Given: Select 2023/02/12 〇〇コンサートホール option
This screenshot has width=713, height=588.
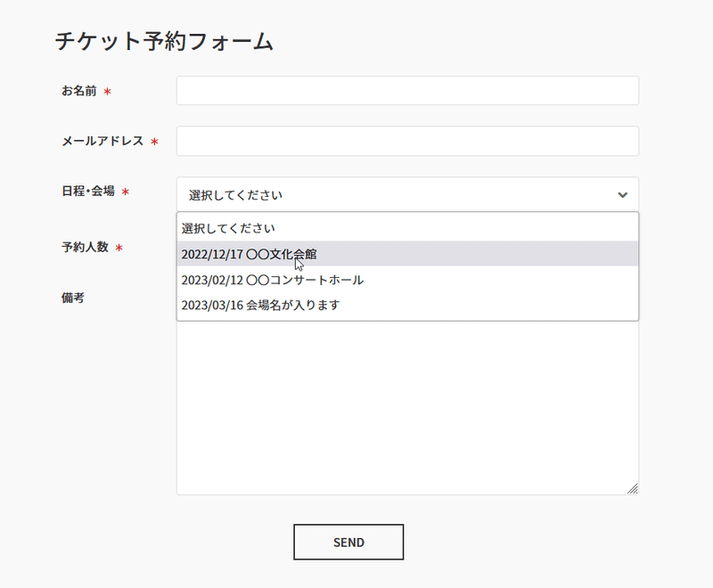Looking at the screenshot, I should point(407,280).
